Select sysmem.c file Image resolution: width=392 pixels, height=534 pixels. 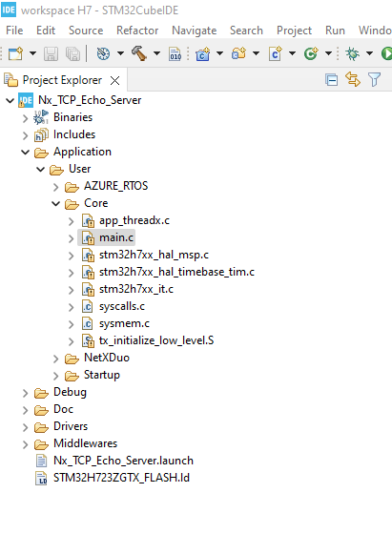click(124, 323)
